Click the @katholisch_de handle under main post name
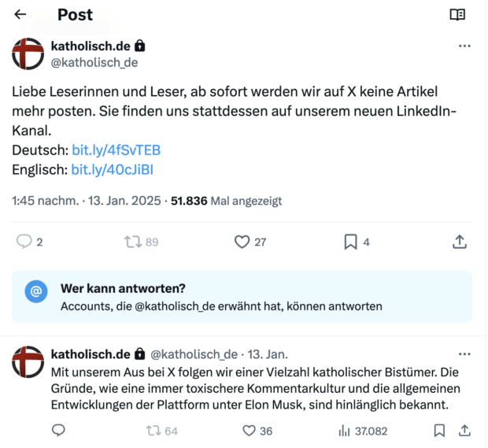This screenshot has height=448, width=488. [94, 62]
